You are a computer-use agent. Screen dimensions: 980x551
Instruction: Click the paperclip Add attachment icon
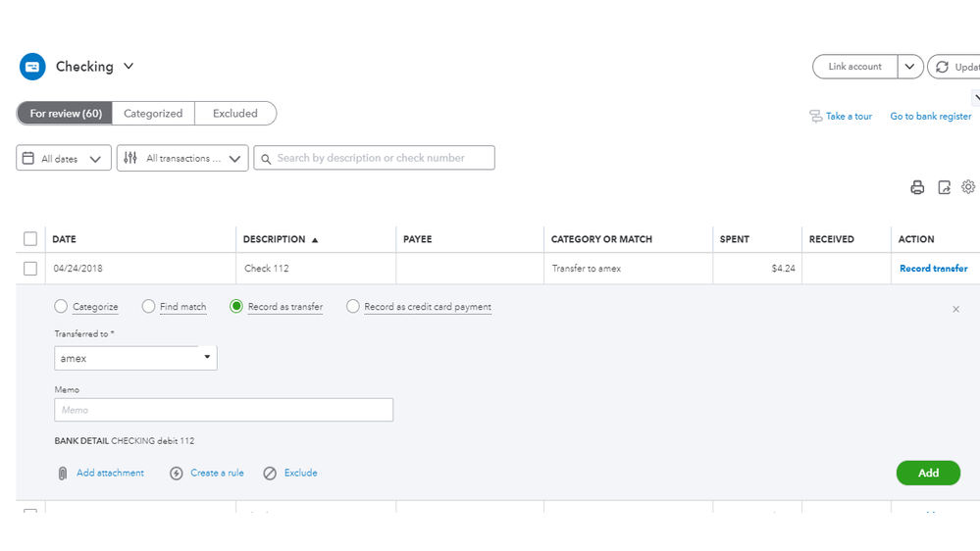point(63,474)
